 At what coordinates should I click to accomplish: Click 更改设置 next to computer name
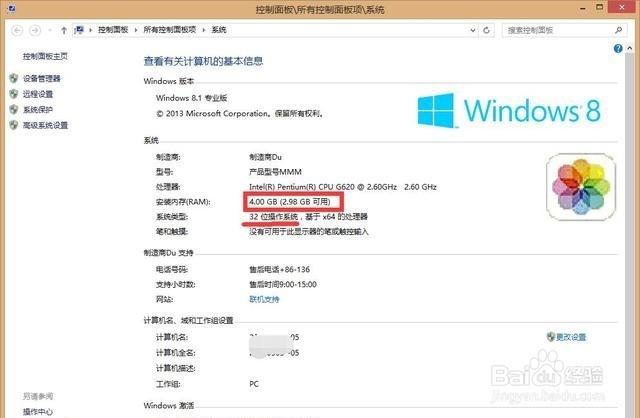pos(571,337)
